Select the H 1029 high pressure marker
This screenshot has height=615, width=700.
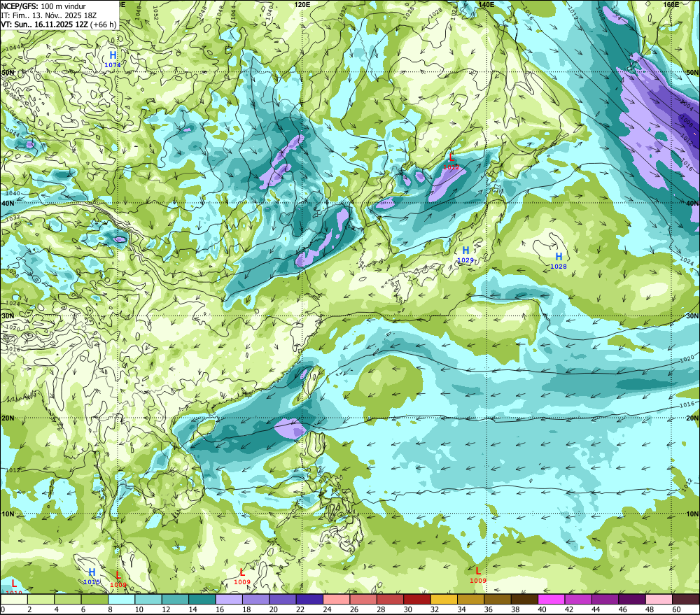point(465,254)
